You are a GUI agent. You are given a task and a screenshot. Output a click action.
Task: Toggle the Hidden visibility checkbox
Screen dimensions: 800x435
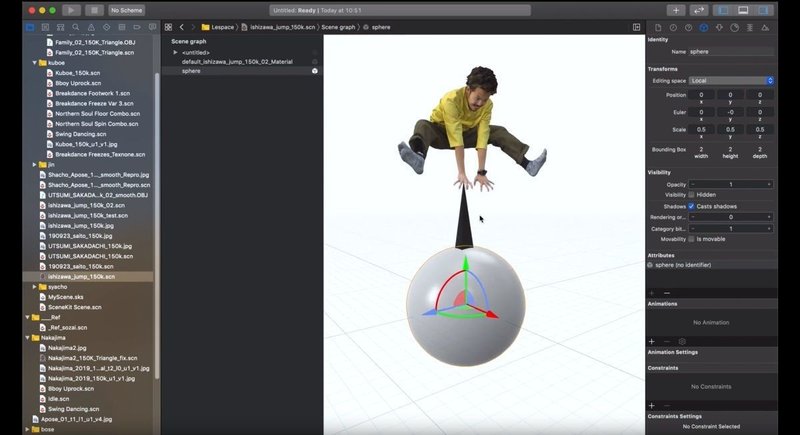[x=691, y=195]
